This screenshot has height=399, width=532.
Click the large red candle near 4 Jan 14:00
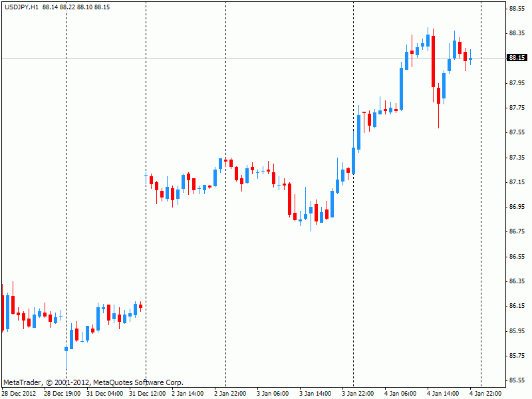[x=433, y=61]
